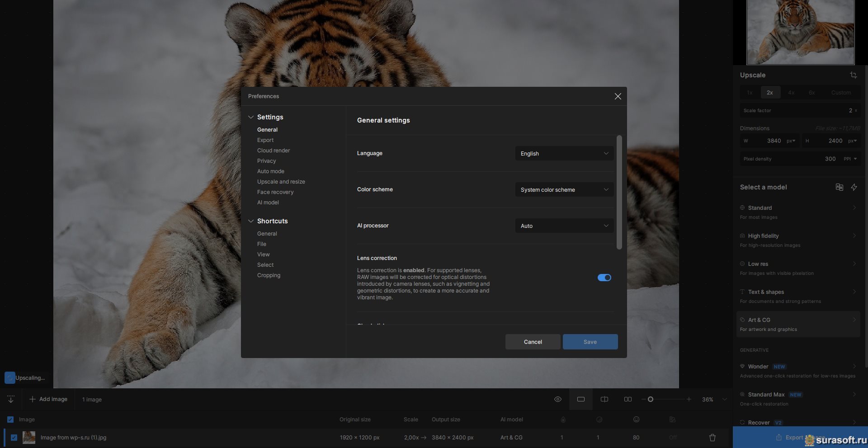The width and height of the screenshot is (868, 448).
Task: Click the crop icon in Upscale panel
Action: (x=853, y=75)
